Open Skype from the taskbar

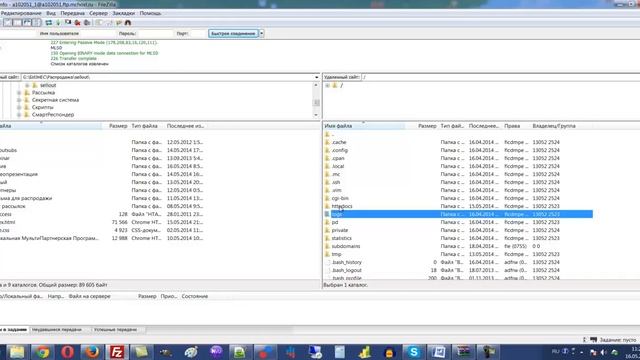point(413,352)
